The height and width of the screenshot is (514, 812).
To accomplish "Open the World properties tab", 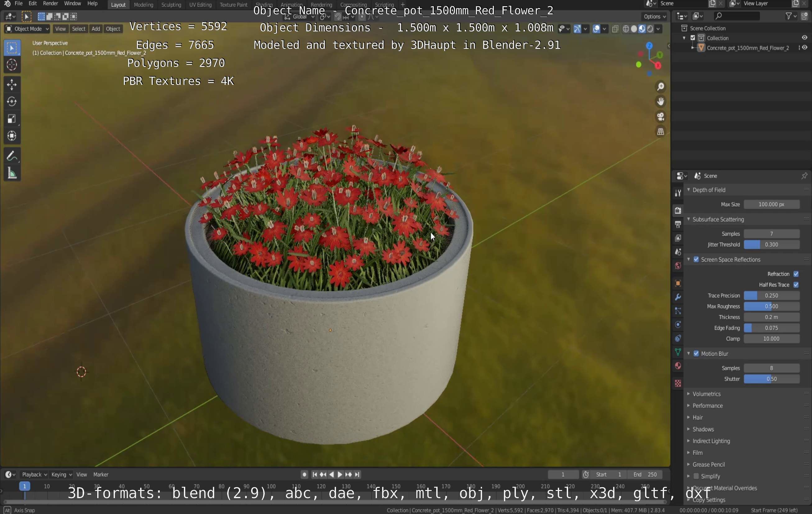I will pos(678,266).
